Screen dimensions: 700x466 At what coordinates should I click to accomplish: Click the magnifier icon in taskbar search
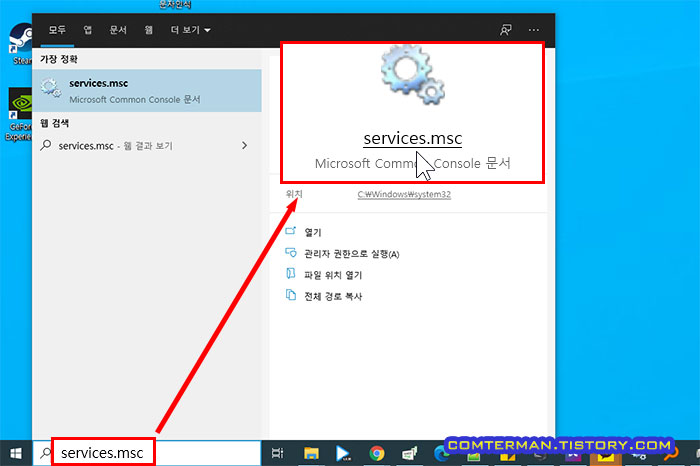click(45, 453)
